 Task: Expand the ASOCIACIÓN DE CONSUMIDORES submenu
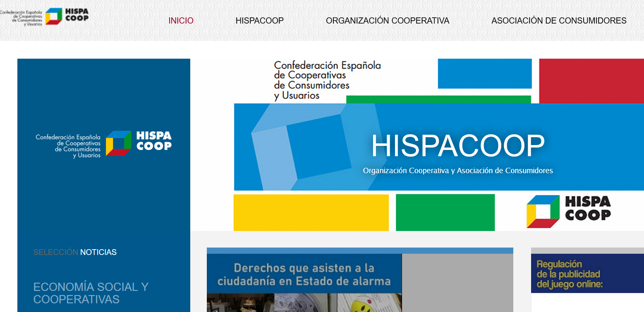[x=558, y=20]
